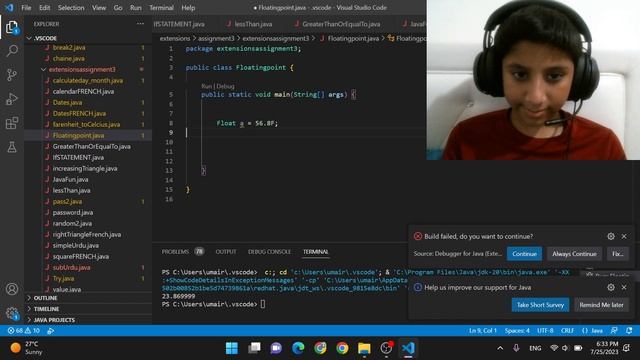Open notifications bell in status bar

(x=629, y=331)
